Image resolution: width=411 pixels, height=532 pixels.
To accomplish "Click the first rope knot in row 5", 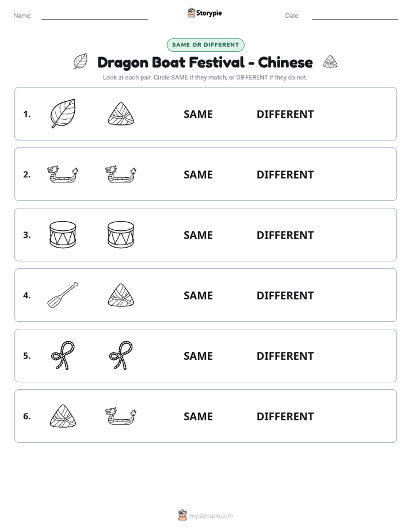I will (x=63, y=356).
